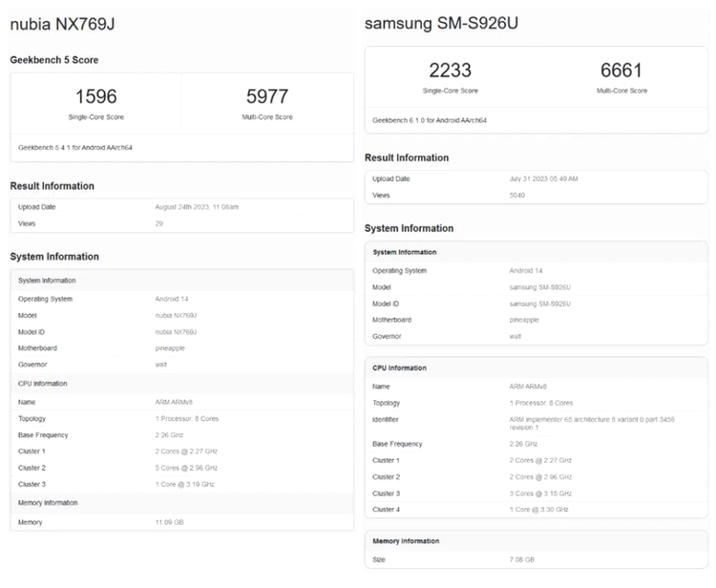This screenshot has height=588, width=716.
Task: Click 'CPU Information' header in samsung panel
Action: pos(400,367)
